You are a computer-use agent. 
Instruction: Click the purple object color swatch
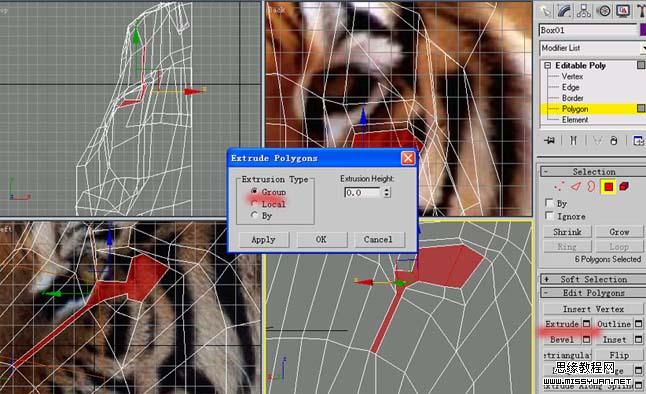click(643, 30)
